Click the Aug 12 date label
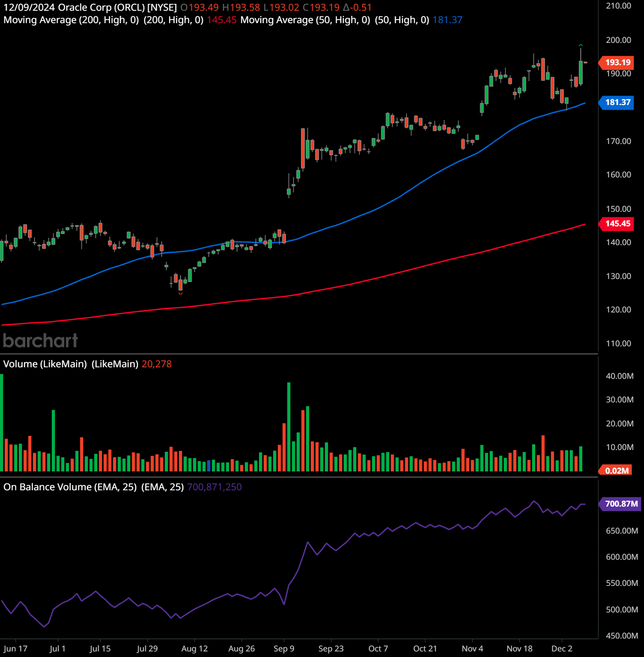 pyautogui.click(x=194, y=648)
